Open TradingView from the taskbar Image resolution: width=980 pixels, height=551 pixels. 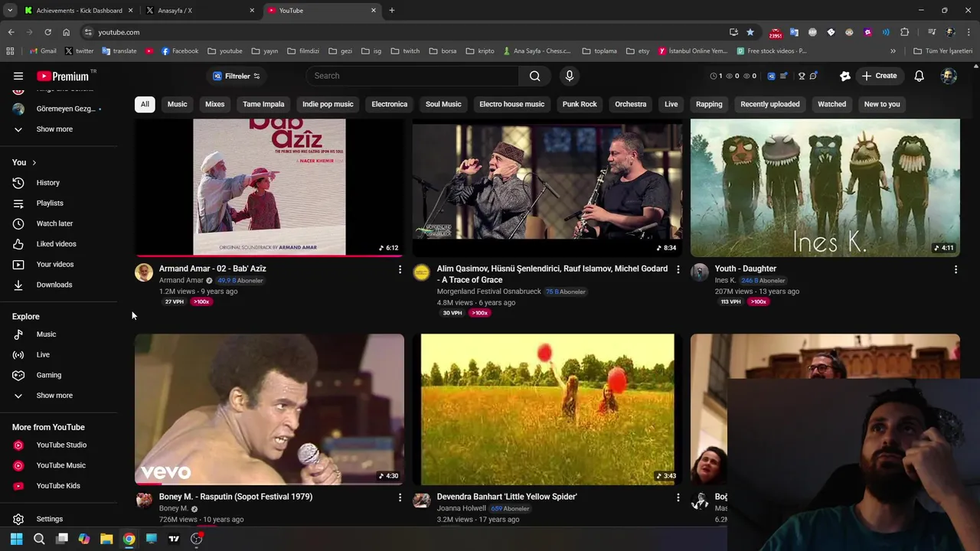click(x=174, y=539)
